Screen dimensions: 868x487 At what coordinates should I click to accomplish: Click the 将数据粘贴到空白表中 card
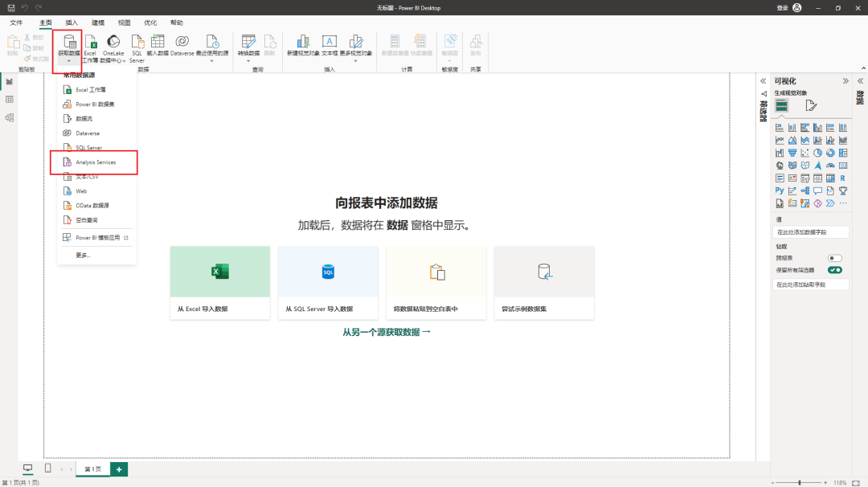point(436,283)
